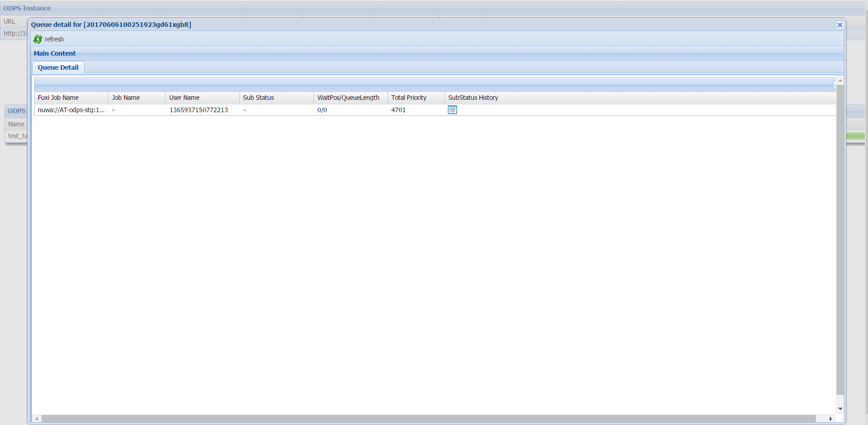Click the vertical scrollbar thumb
The width and height of the screenshot is (868, 425).
[840, 239]
